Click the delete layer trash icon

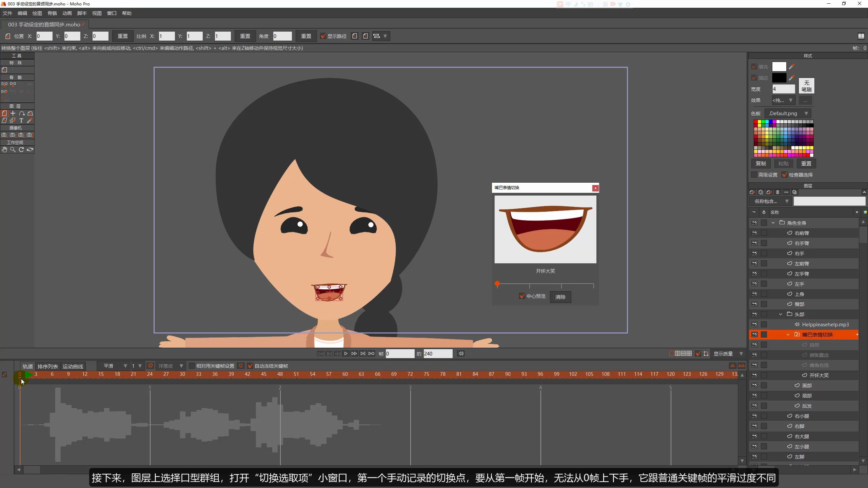[777, 192]
